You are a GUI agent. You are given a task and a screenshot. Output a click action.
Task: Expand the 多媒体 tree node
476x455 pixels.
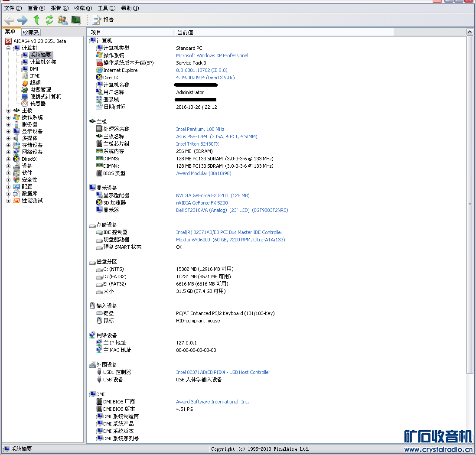click(9, 138)
